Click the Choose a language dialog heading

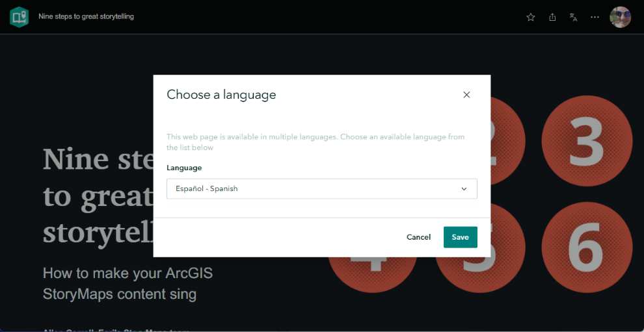click(x=221, y=95)
